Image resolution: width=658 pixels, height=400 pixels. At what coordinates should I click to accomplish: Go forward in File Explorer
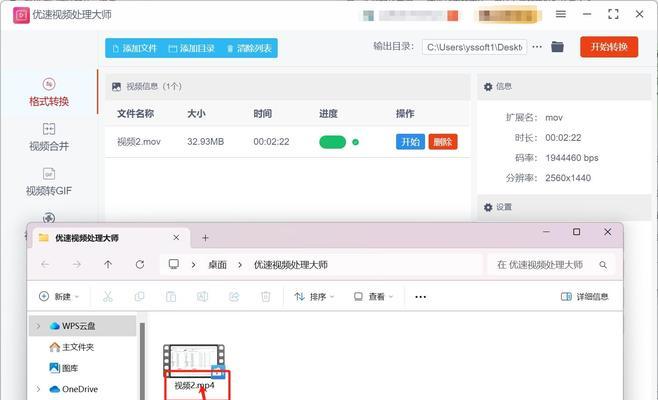pyautogui.click(x=76, y=264)
